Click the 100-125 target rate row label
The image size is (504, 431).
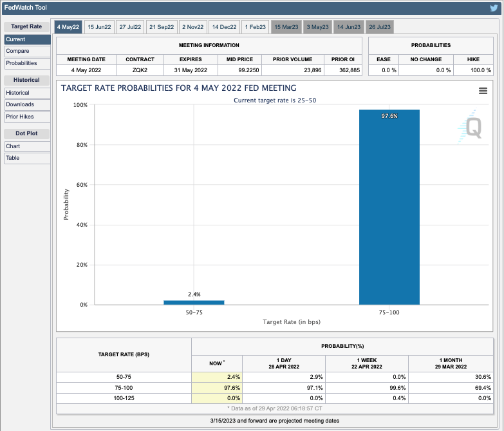[124, 398]
